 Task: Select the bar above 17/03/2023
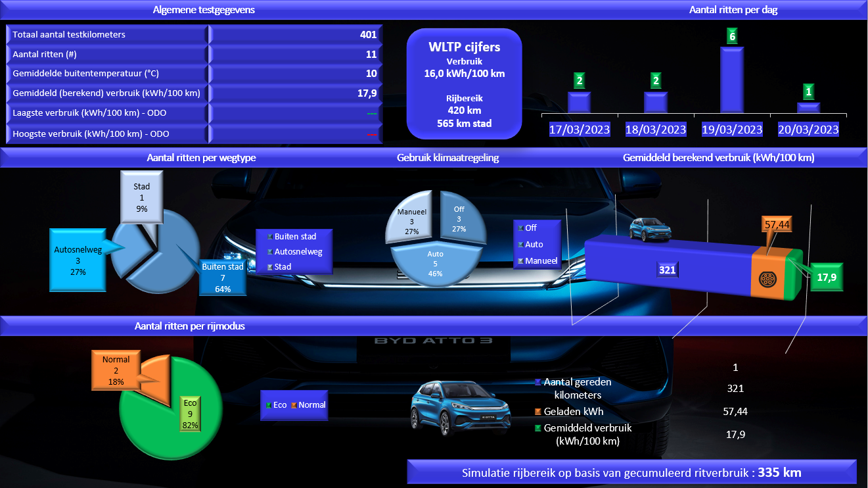580,102
